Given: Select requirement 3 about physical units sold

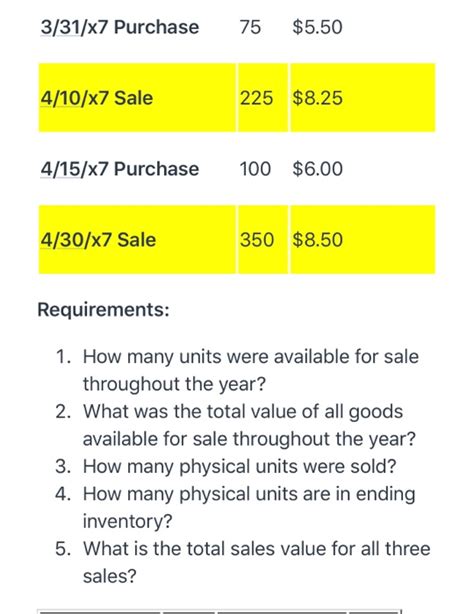Looking at the screenshot, I should [226, 466].
